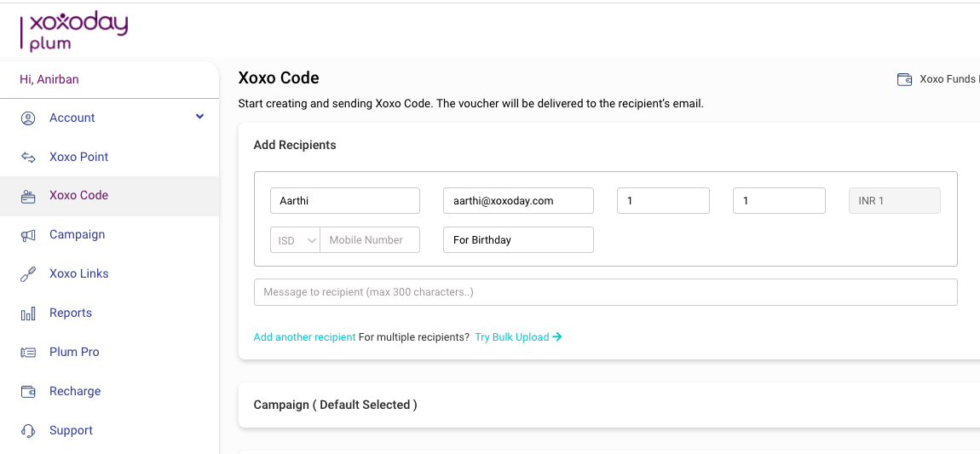Open the ISD country code dropdown
980x454 pixels.
tap(295, 240)
